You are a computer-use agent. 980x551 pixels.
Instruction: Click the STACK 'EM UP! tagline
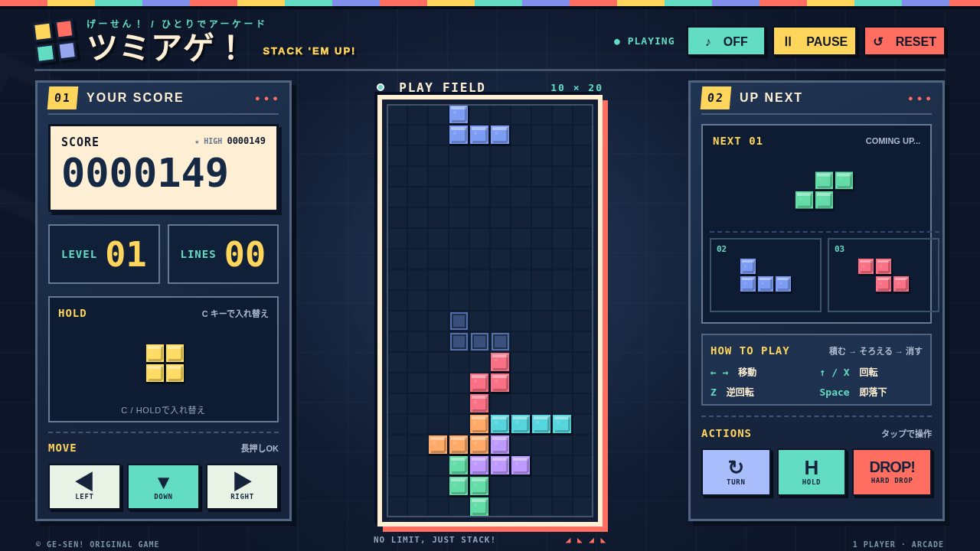pos(309,51)
